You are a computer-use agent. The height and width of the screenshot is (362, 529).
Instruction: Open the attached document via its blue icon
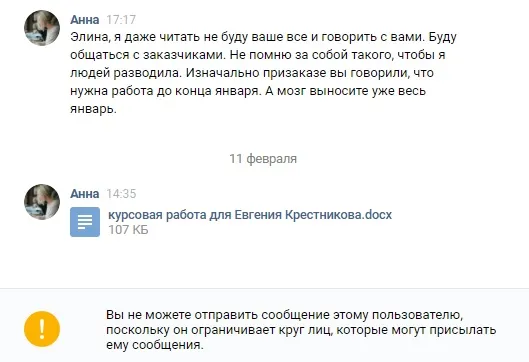pyautogui.click(x=85, y=222)
